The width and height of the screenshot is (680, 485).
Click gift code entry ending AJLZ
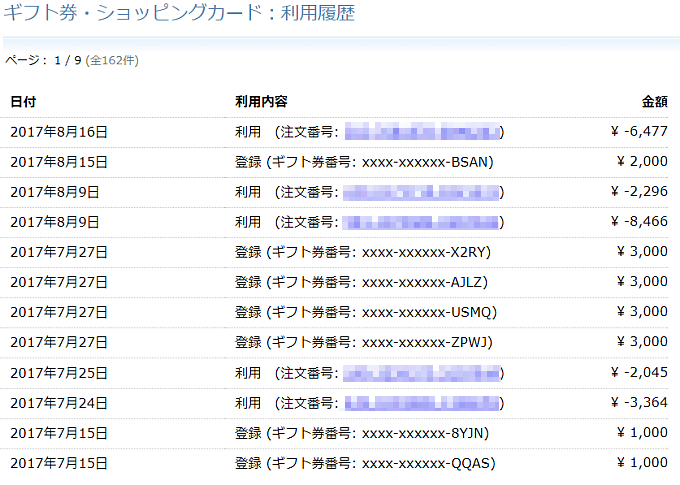click(x=361, y=282)
